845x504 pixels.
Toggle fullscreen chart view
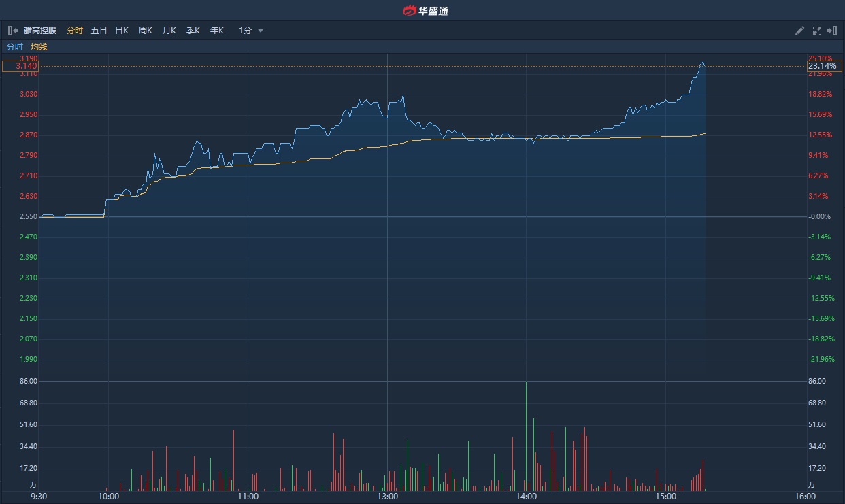[817, 31]
